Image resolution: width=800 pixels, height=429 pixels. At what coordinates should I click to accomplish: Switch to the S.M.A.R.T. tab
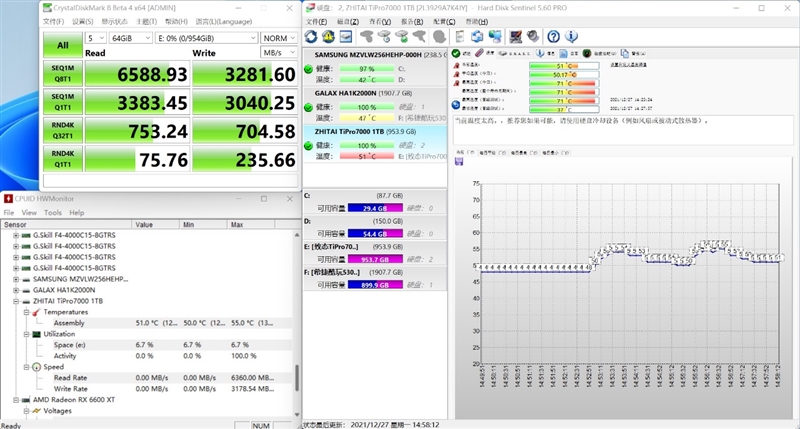point(514,53)
